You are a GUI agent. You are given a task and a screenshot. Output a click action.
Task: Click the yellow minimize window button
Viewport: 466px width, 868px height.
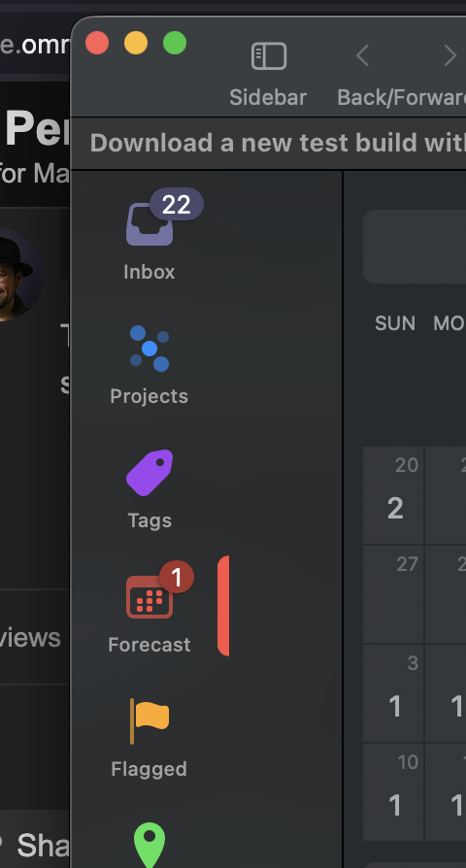(136, 43)
